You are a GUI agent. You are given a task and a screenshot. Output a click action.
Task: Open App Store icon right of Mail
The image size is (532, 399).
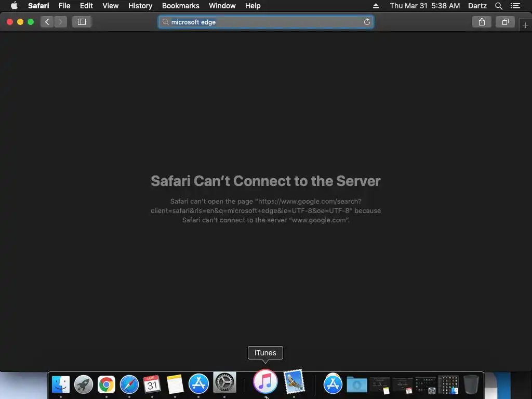pyautogui.click(x=333, y=384)
